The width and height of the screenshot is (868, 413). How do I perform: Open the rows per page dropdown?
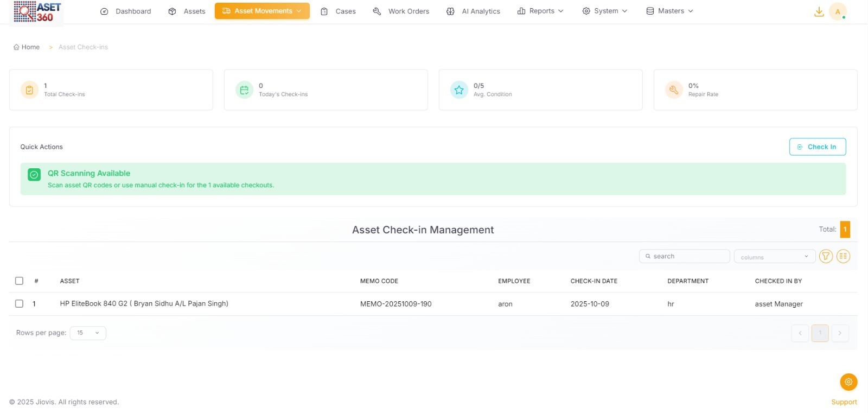(x=88, y=333)
